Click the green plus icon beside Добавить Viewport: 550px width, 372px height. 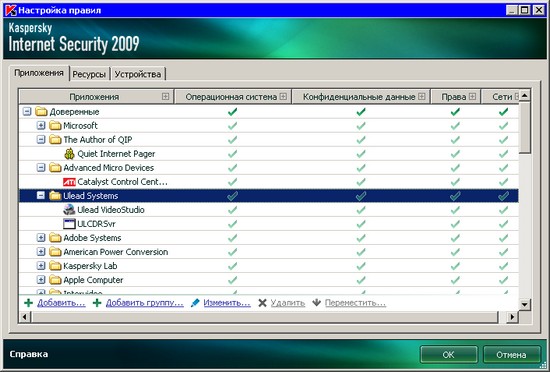click(28, 303)
